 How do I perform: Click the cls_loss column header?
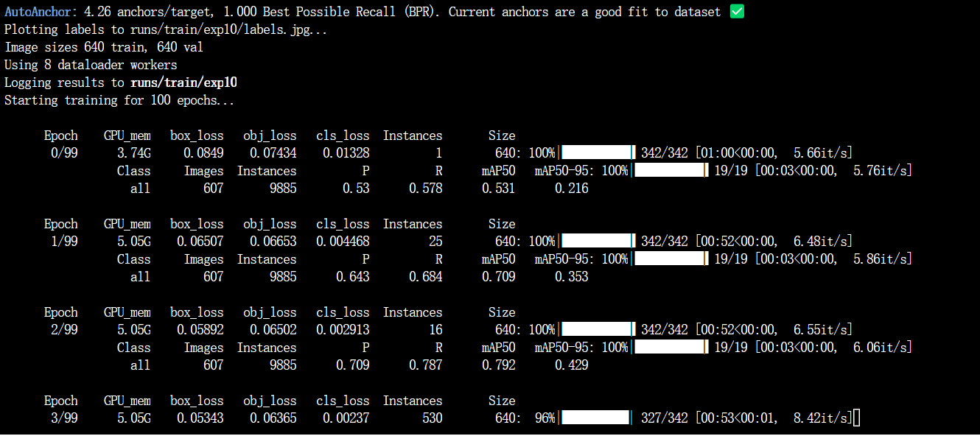343,136
